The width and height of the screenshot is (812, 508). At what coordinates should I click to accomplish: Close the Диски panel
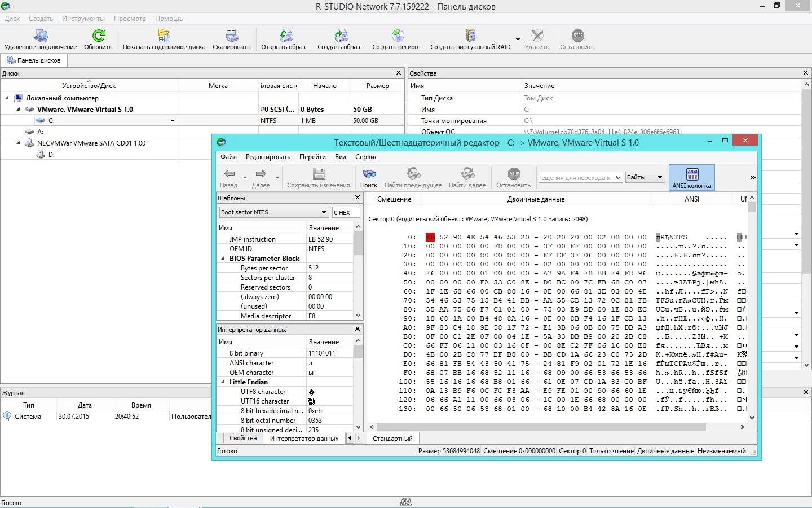[x=399, y=73]
